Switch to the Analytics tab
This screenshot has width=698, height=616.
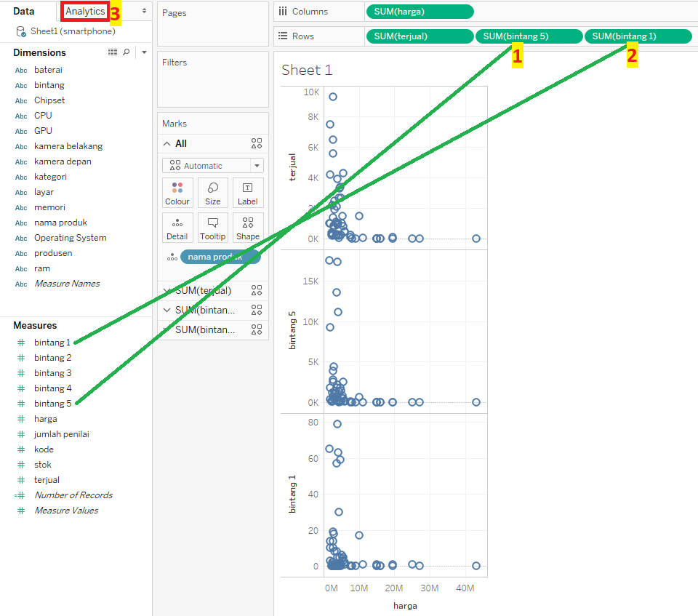(84, 11)
